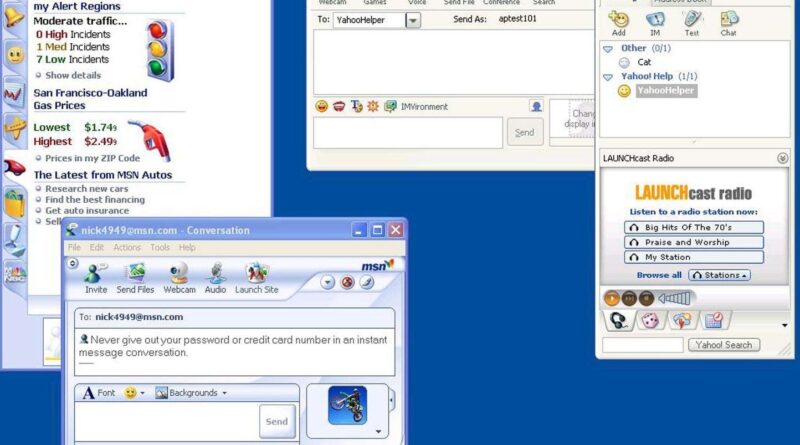
Task: Open text formatting icon in Yahoo IM window
Action: 356,106
